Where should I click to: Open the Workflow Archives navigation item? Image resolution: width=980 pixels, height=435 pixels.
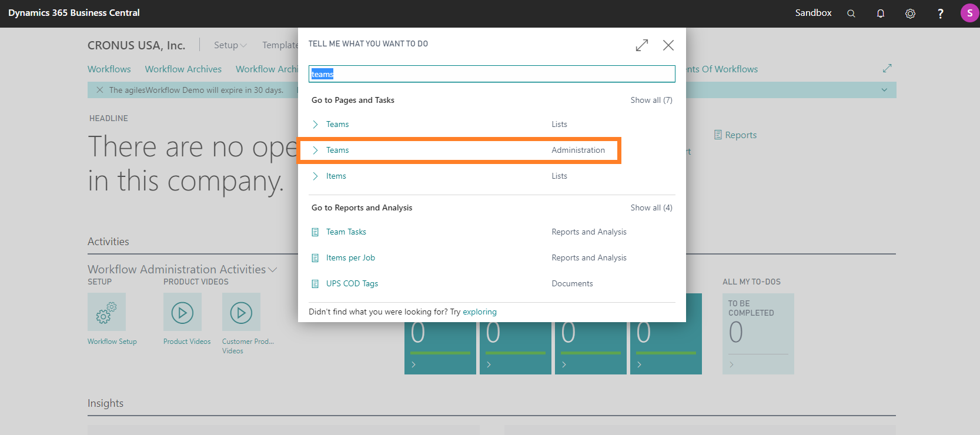183,69
